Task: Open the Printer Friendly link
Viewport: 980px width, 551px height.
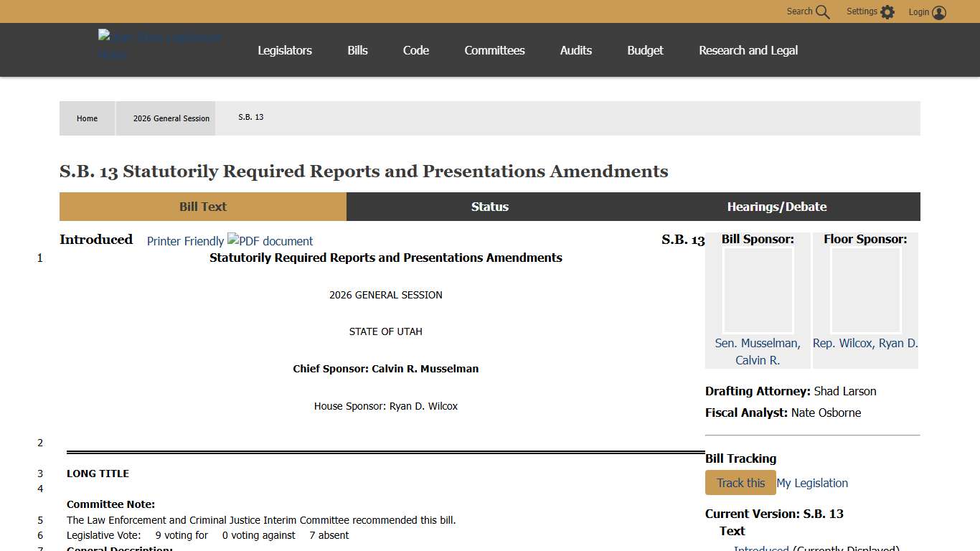Action: pyautogui.click(x=185, y=241)
